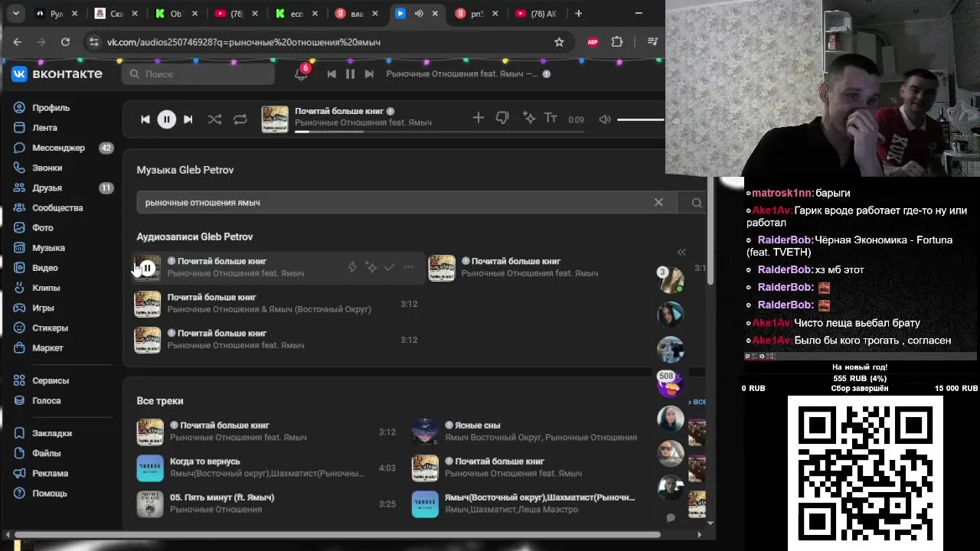This screenshot has width=980, height=551.
Task: Toggle repeat mode in audio player
Action: pos(240,119)
